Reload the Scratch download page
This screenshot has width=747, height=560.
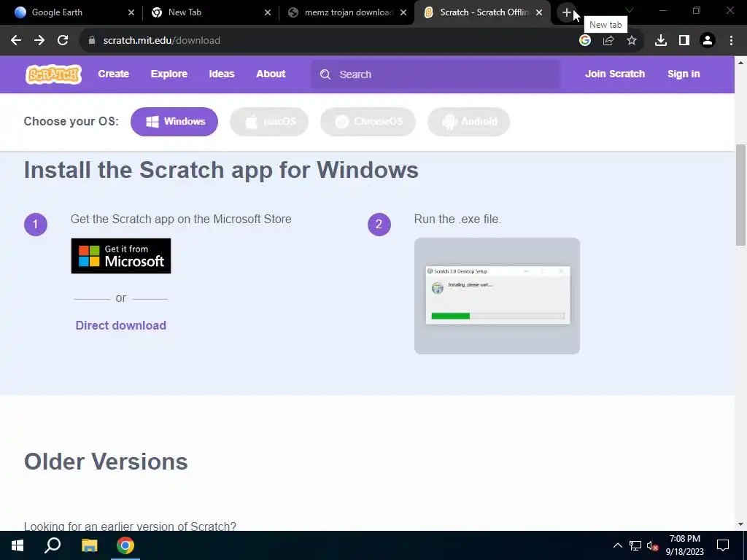click(x=63, y=41)
